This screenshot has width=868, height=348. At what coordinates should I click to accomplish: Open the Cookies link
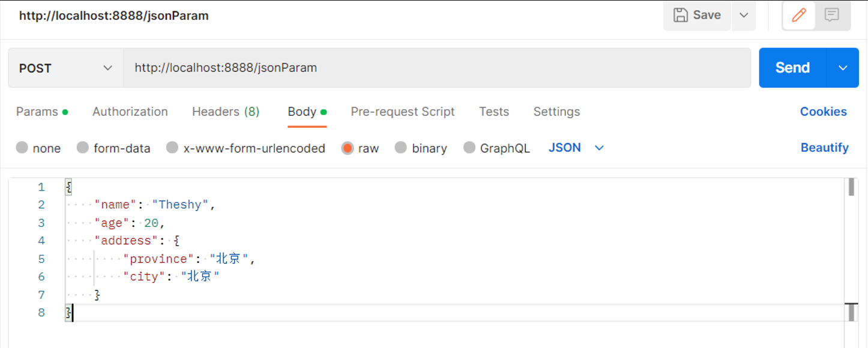click(x=823, y=112)
